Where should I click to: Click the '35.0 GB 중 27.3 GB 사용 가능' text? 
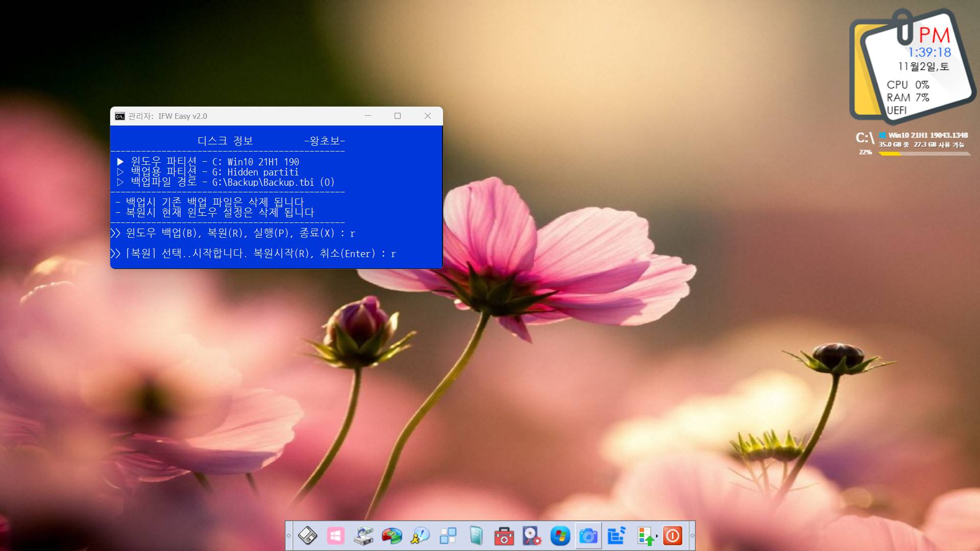(x=922, y=145)
